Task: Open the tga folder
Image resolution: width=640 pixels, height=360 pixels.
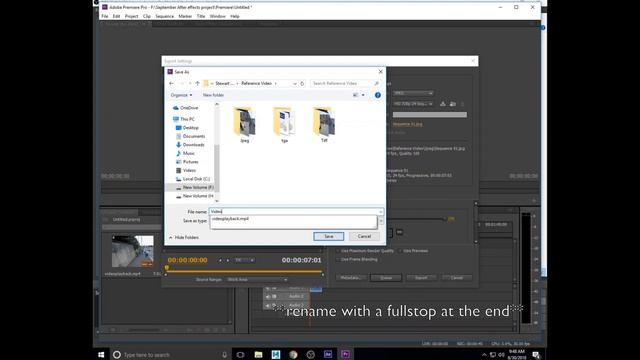Action: [x=284, y=124]
